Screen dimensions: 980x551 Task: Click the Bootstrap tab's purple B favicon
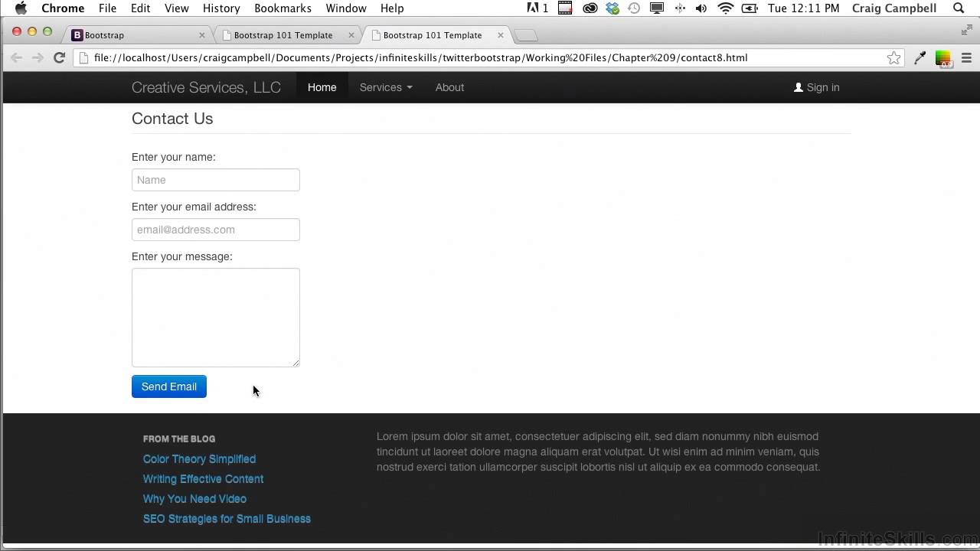click(x=77, y=35)
